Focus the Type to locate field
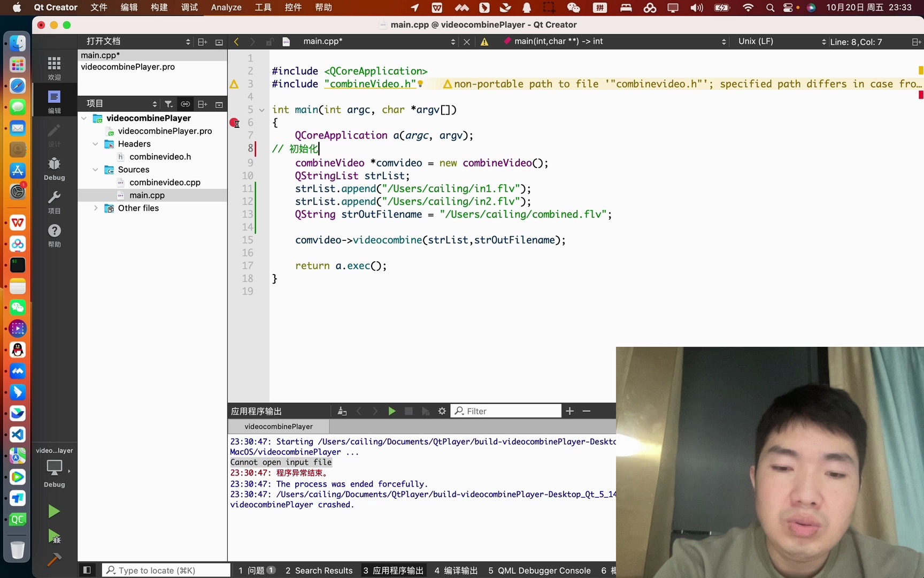 [166, 571]
